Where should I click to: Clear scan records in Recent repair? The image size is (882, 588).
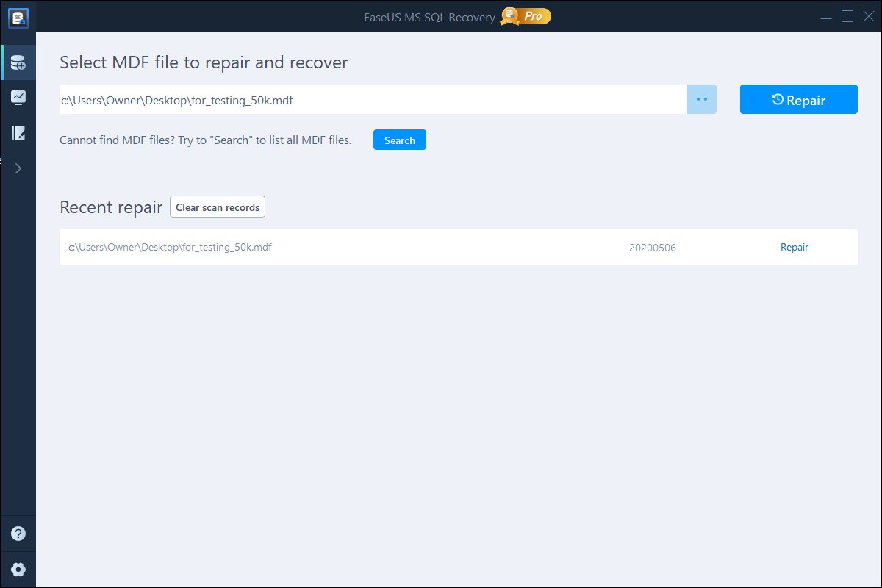[218, 207]
